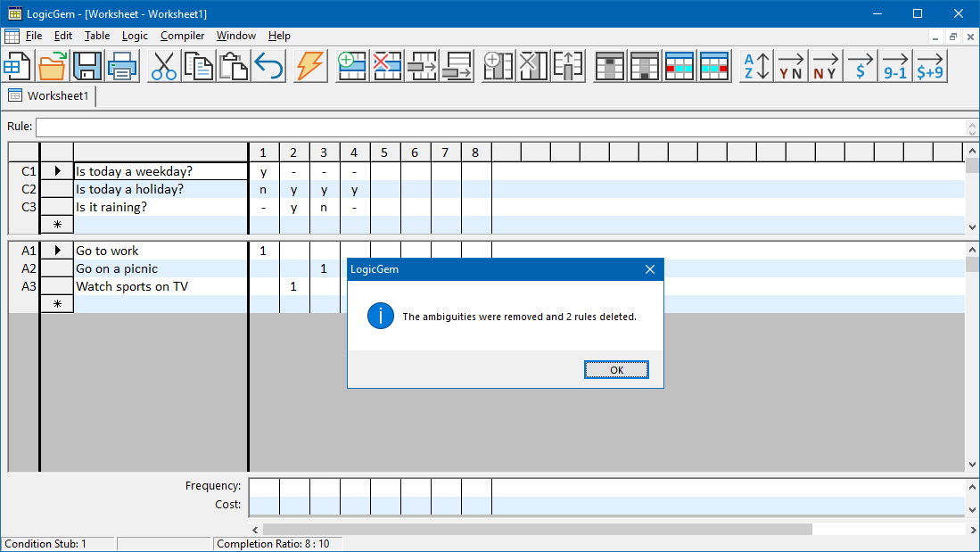Image resolution: width=980 pixels, height=552 pixels.
Task: Click the table icon with dark bottom cell
Action: tap(645, 66)
